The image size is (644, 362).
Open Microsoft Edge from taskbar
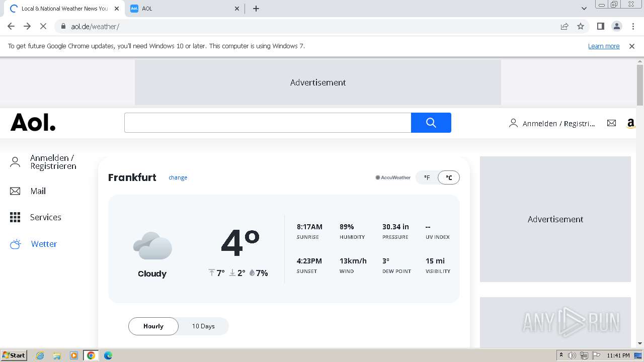tap(108, 355)
